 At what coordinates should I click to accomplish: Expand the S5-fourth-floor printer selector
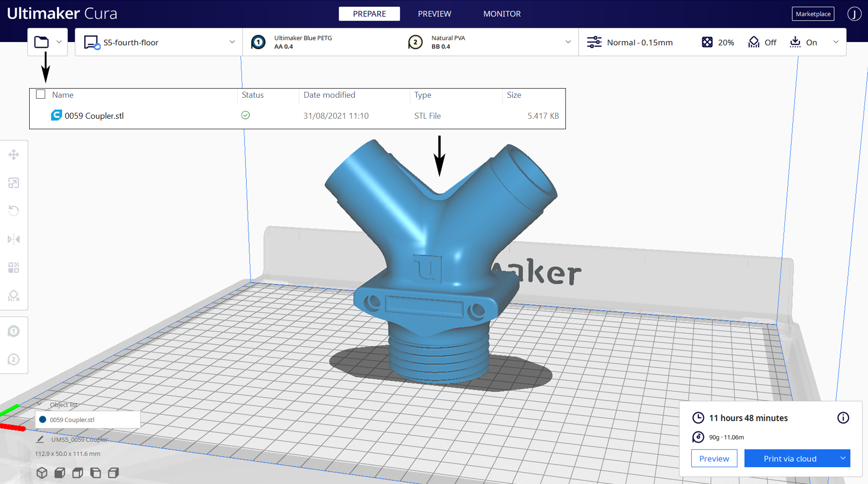[x=232, y=42]
